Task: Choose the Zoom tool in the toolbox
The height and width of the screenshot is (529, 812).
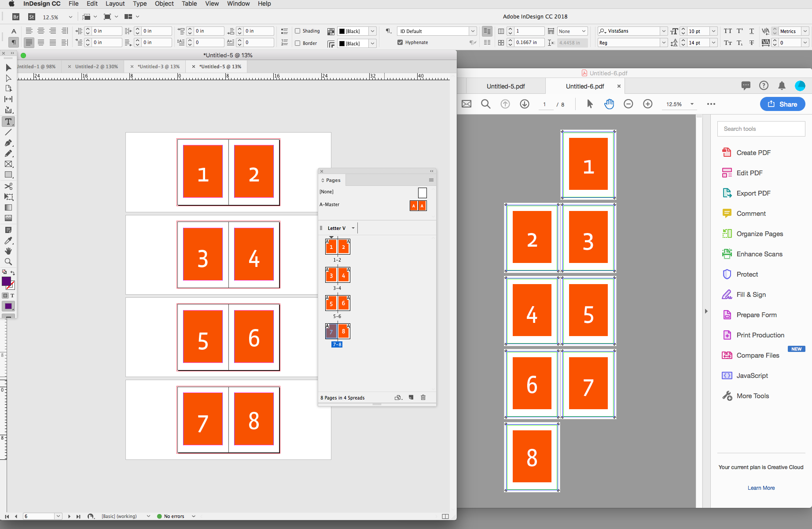Action: point(8,262)
